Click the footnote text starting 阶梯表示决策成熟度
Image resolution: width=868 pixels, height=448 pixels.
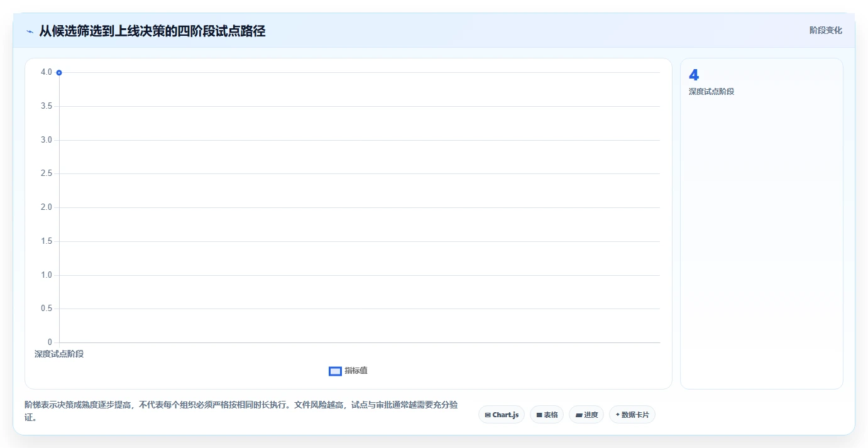coord(241,411)
